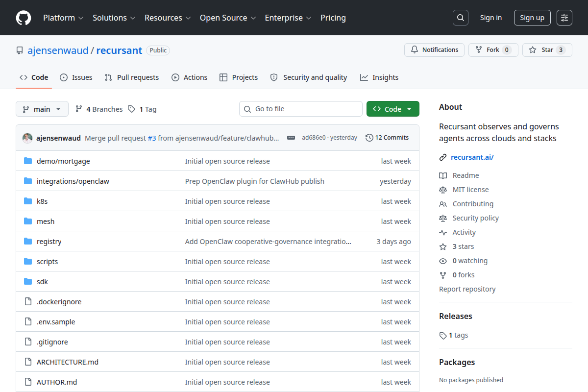Switch to Security and quality tab
This screenshot has width=588, height=392.
point(309,77)
